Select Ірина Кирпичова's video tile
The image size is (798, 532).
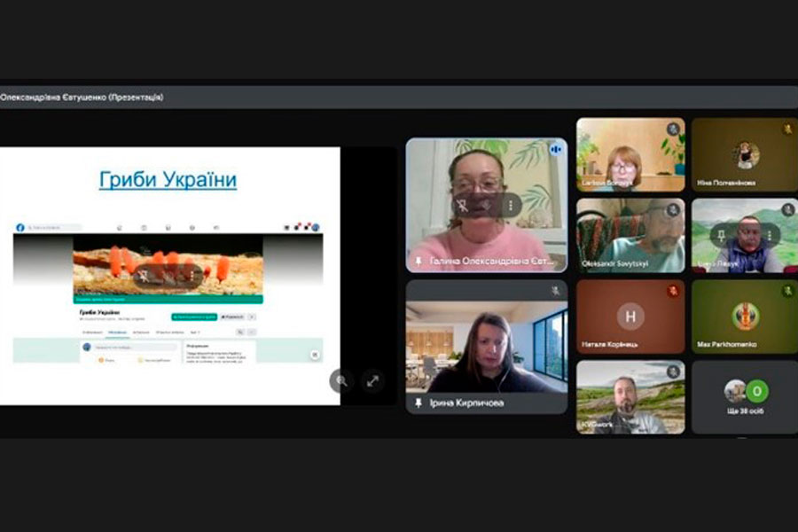tap(487, 347)
